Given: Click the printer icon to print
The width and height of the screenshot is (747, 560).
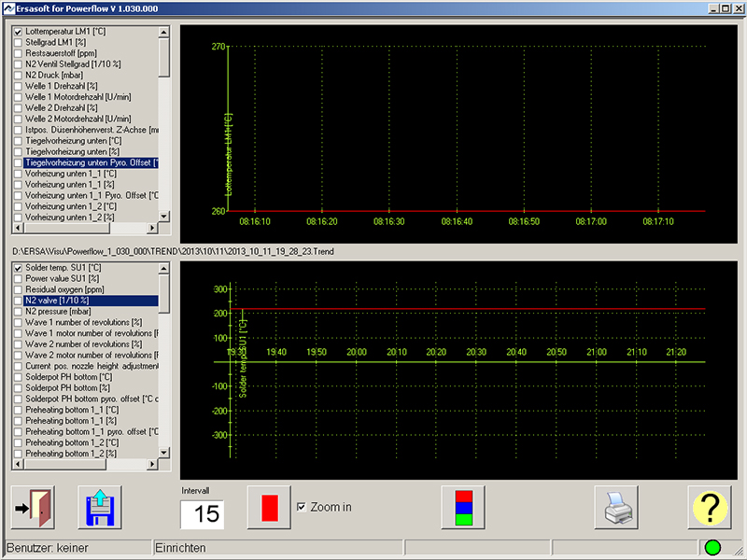Looking at the screenshot, I should [x=617, y=509].
